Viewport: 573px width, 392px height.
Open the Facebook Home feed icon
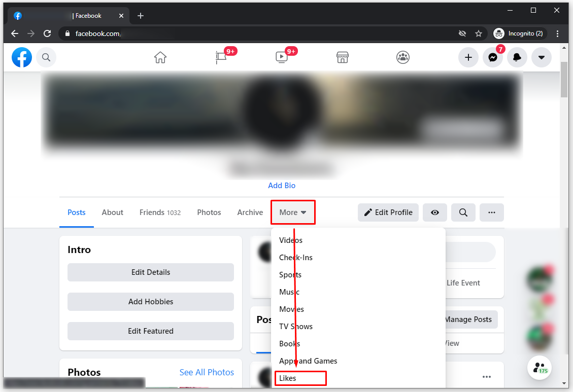160,57
